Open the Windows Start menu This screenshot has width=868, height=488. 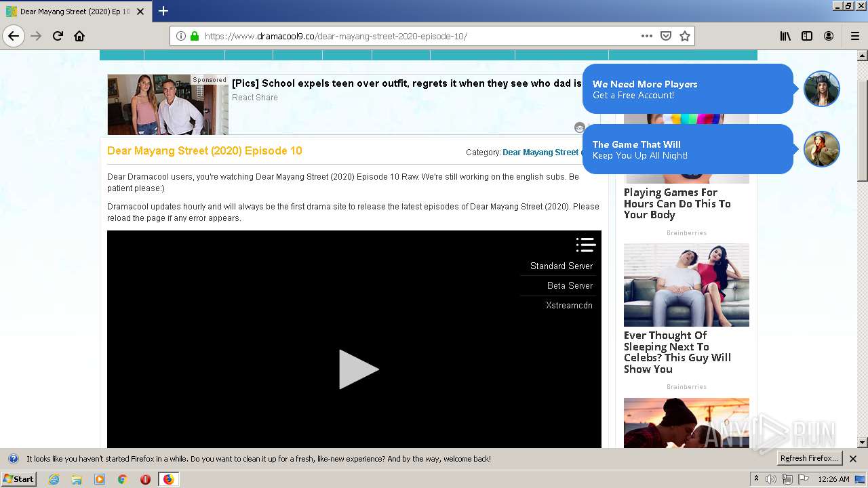pos(19,479)
